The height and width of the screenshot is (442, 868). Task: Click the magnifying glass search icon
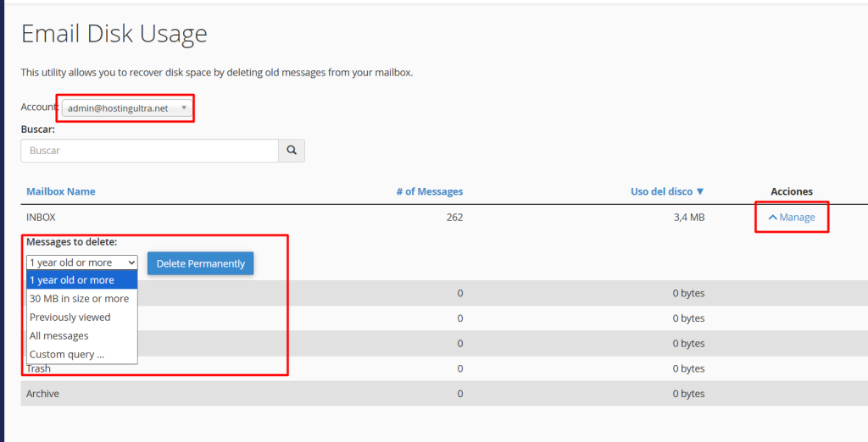[x=292, y=151]
